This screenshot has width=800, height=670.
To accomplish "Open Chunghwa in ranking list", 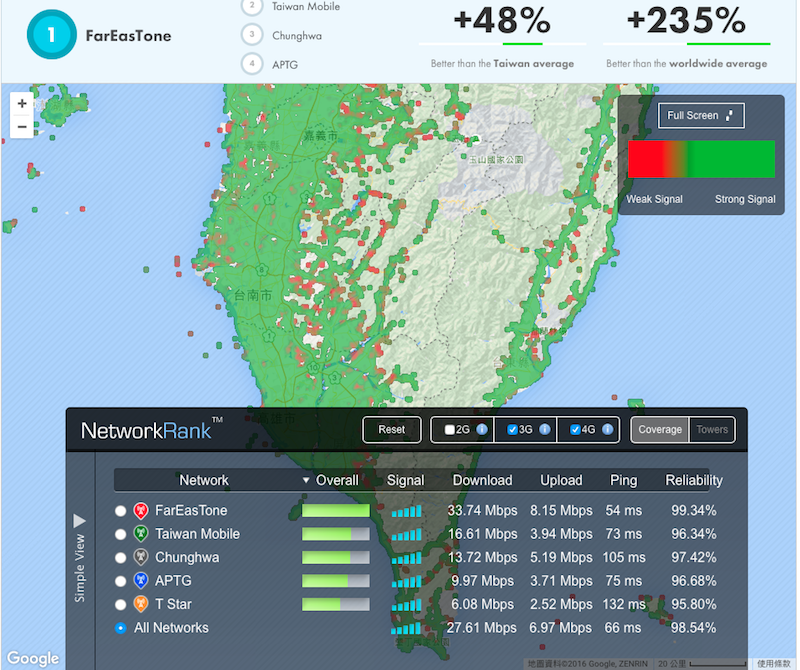I will (x=296, y=36).
